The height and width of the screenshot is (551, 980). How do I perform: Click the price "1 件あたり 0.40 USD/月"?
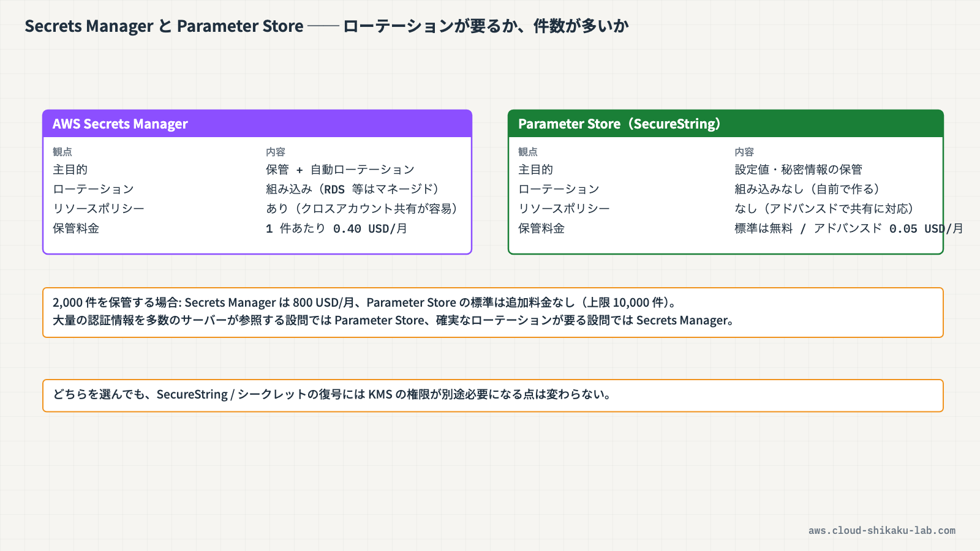[336, 228]
